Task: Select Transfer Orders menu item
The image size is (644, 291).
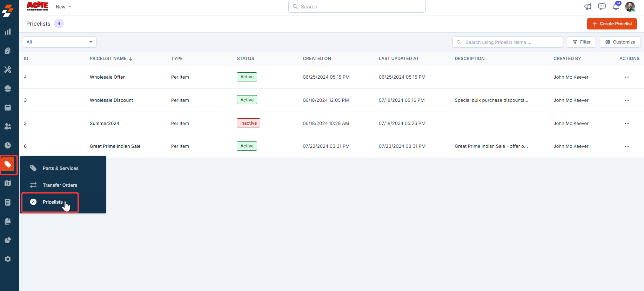Action: [60, 185]
